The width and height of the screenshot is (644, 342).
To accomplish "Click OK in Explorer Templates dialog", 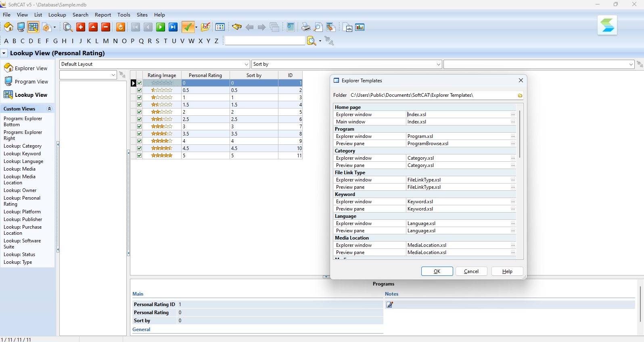I will [437, 271].
